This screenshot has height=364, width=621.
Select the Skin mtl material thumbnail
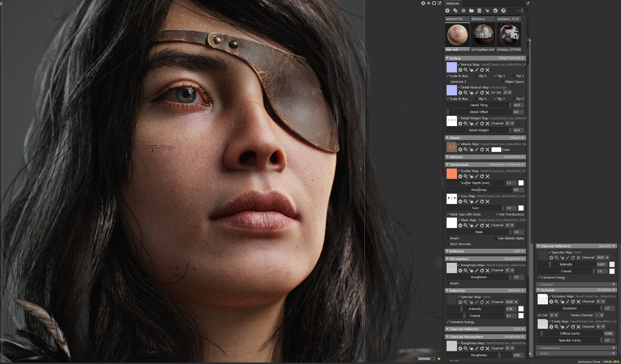click(457, 35)
